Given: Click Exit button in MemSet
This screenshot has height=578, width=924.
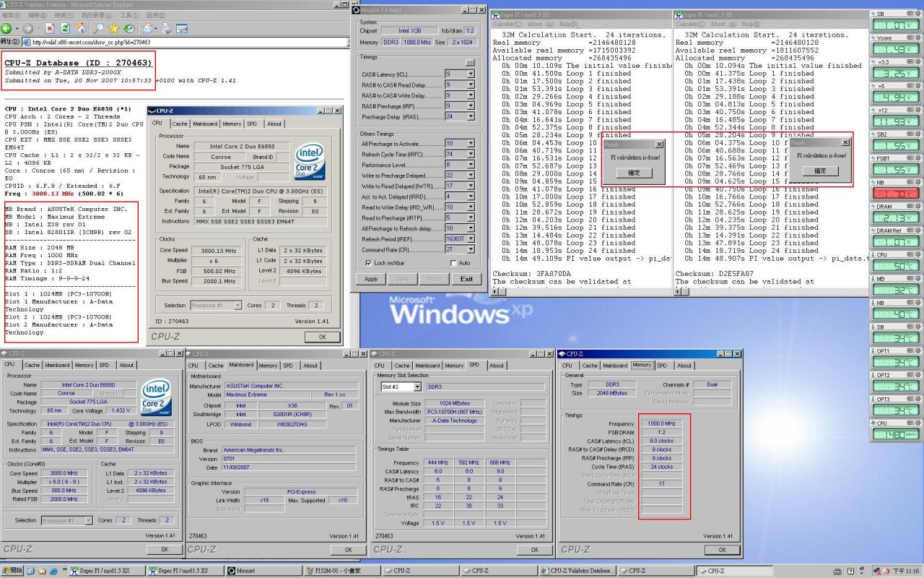Looking at the screenshot, I should click(466, 279).
